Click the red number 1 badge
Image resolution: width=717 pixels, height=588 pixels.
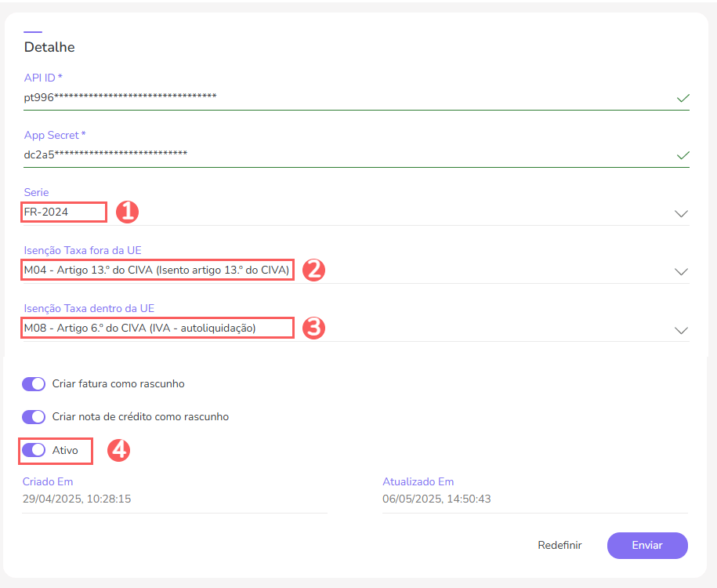tap(127, 212)
